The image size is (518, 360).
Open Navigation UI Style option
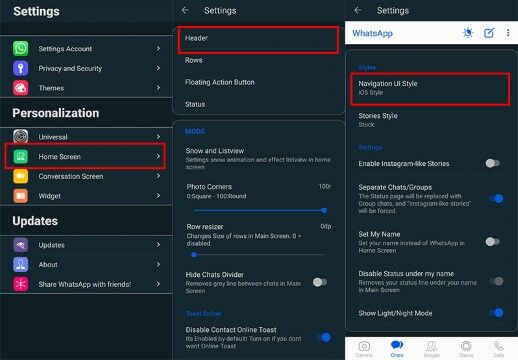430,89
